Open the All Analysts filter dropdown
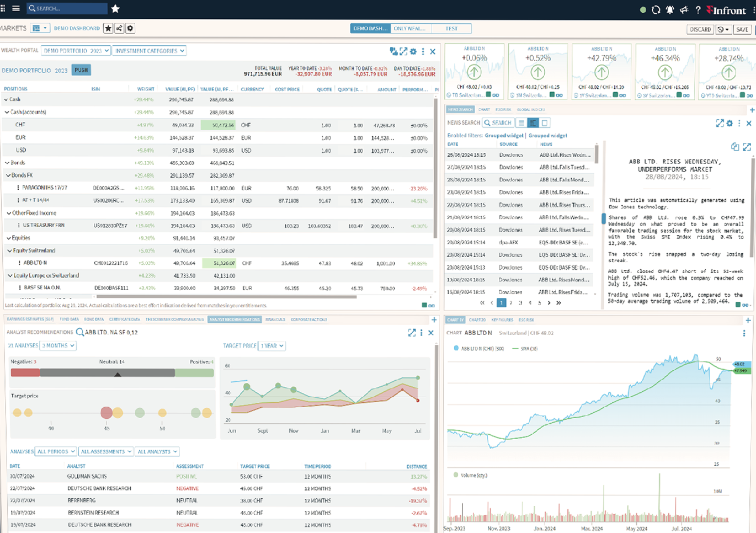Viewport: 756px width, 533px height. pos(157,451)
